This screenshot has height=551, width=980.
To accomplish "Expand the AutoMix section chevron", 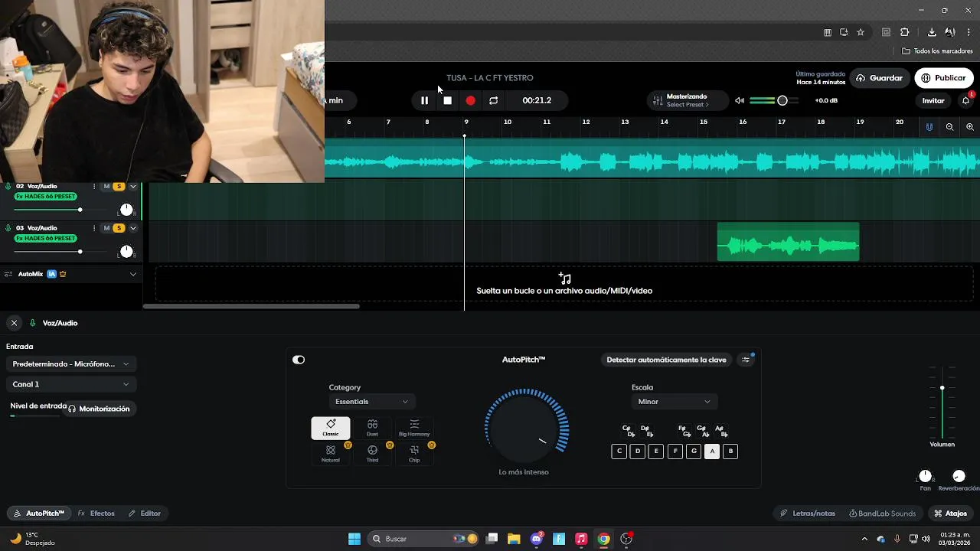I will (133, 274).
